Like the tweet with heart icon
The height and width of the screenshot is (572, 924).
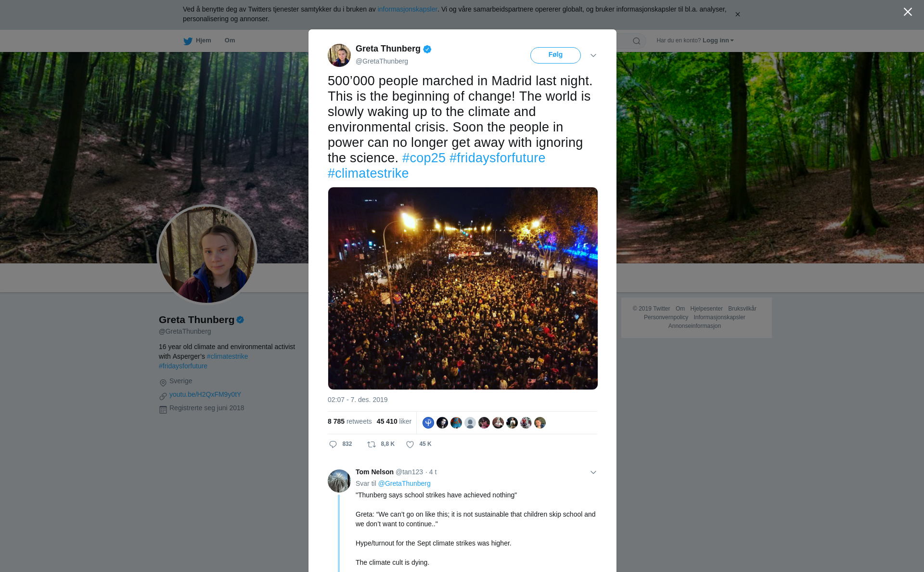pos(410,444)
